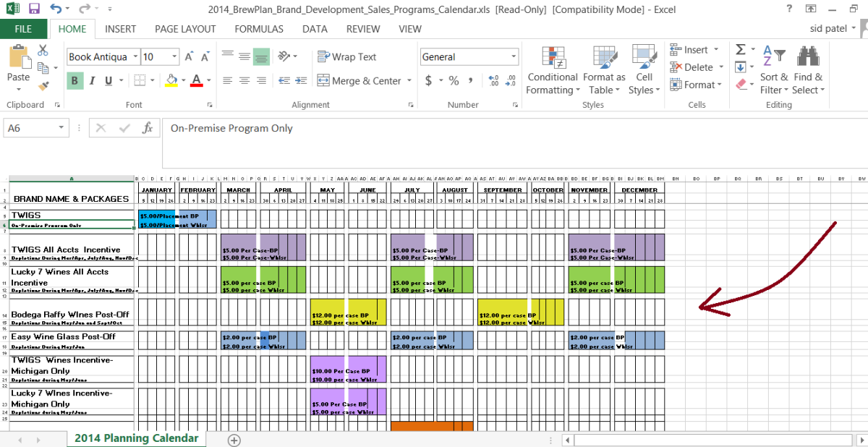
Task: Decrease font size with small A icon
Action: (x=205, y=56)
